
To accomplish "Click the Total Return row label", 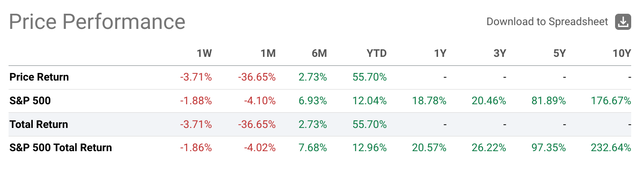I will (x=38, y=124).
